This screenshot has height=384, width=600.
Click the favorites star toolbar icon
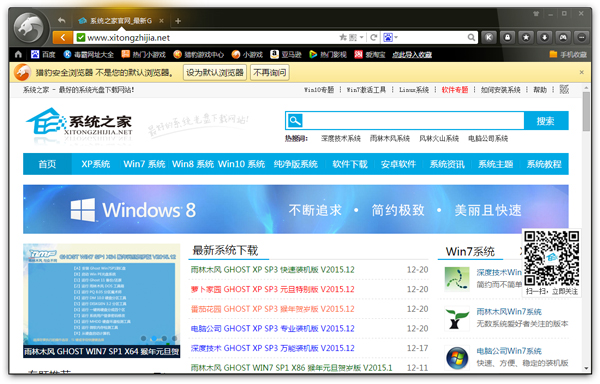coord(526,37)
